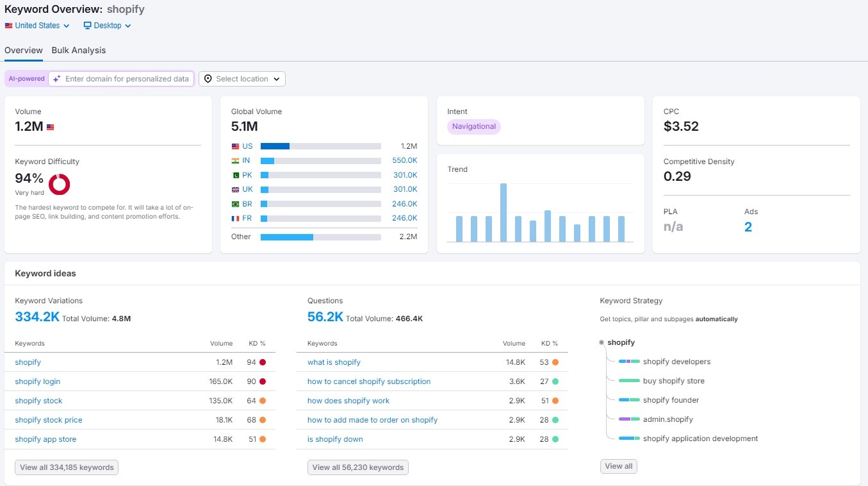Open the Ads count 2 link
This screenshot has height=486, width=868.
[748, 227]
